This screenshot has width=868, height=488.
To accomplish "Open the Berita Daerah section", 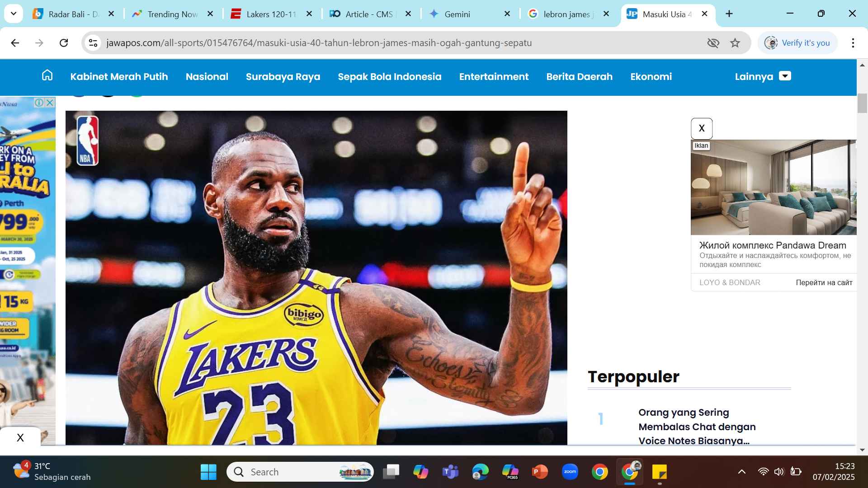I will tap(579, 77).
